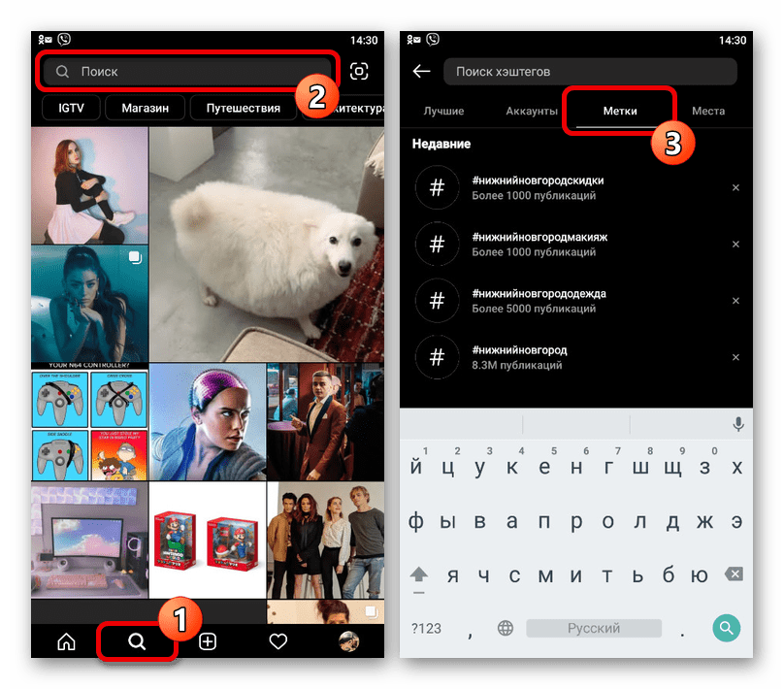
Task: Tap the hash icon beside #нижнийновгородродежда
Action: (437, 301)
